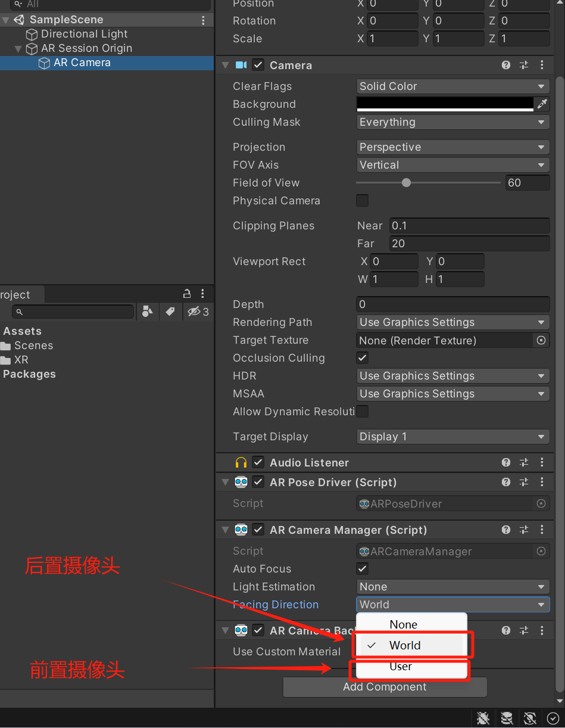
Task: Search assets by label icon
Action: click(170, 312)
